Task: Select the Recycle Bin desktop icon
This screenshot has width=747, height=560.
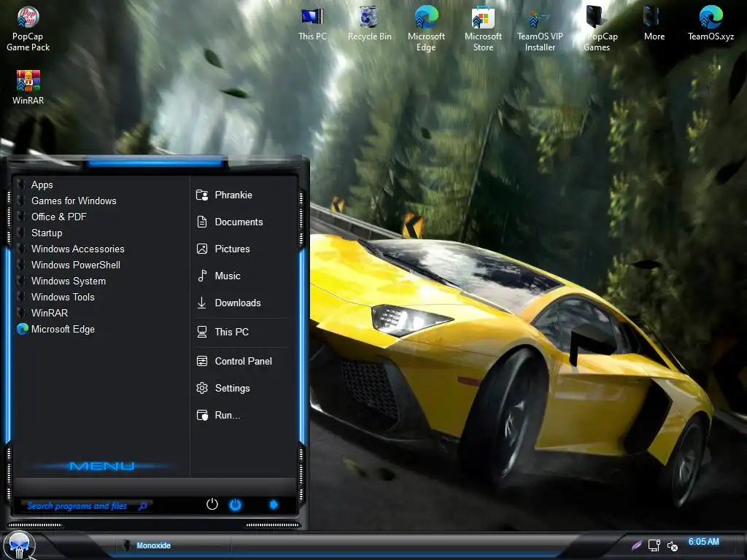Action: click(369, 24)
